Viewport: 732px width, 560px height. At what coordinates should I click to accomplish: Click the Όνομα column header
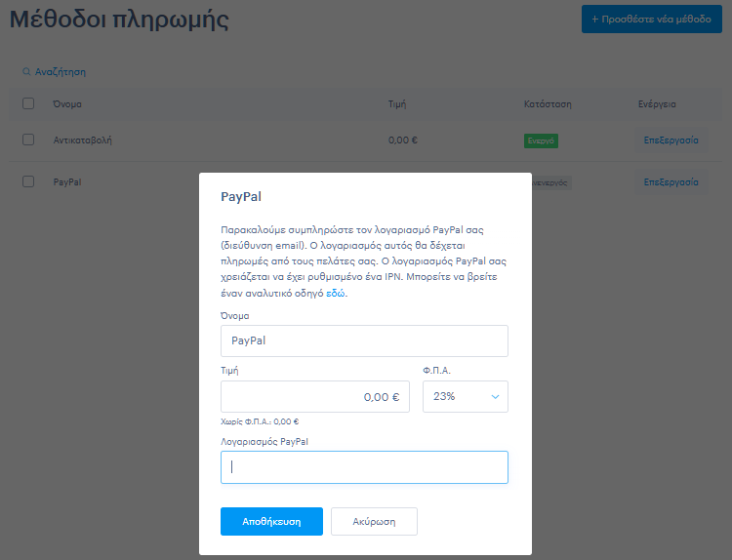coord(67,103)
